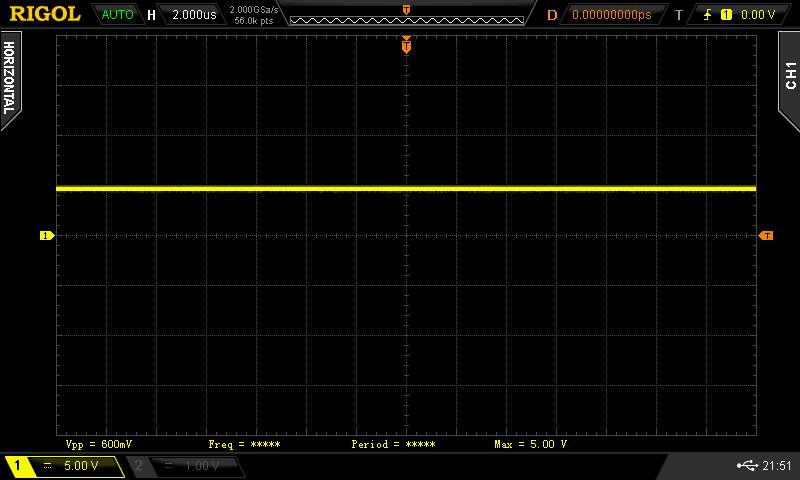Click the RIGOL logo
Viewport: 800px width, 480px height.
coord(44,14)
